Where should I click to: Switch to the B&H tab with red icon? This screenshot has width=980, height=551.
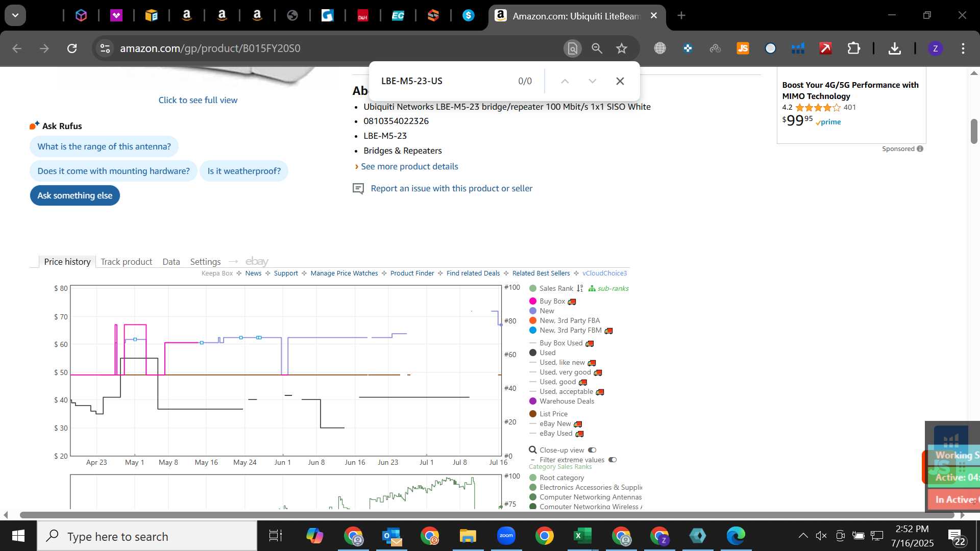click(363, 16)
